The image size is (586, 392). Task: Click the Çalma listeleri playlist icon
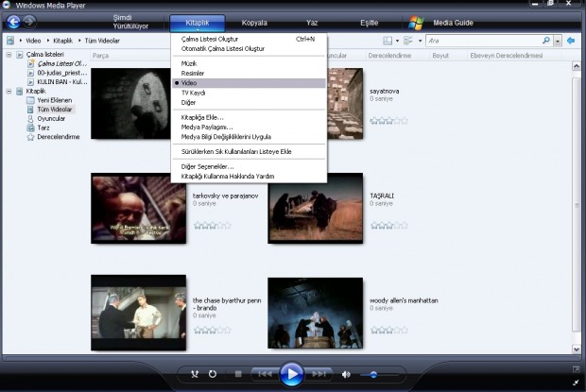coord(20,55)
